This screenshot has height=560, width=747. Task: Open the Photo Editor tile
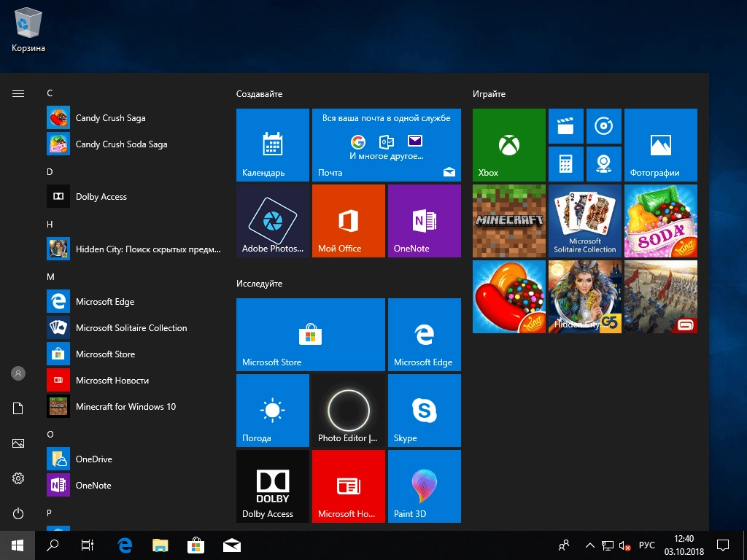coord(348,411)
